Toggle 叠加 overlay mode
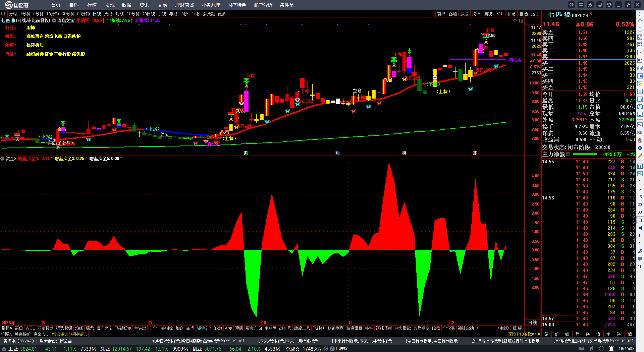 453,14
